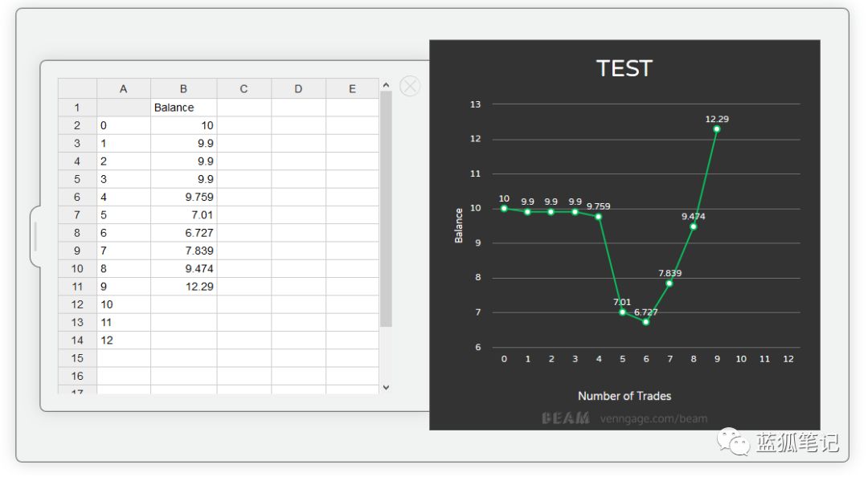Close the spreadsheet data editor panel
This screenshot has width=868, height=481.
point(410,86)
